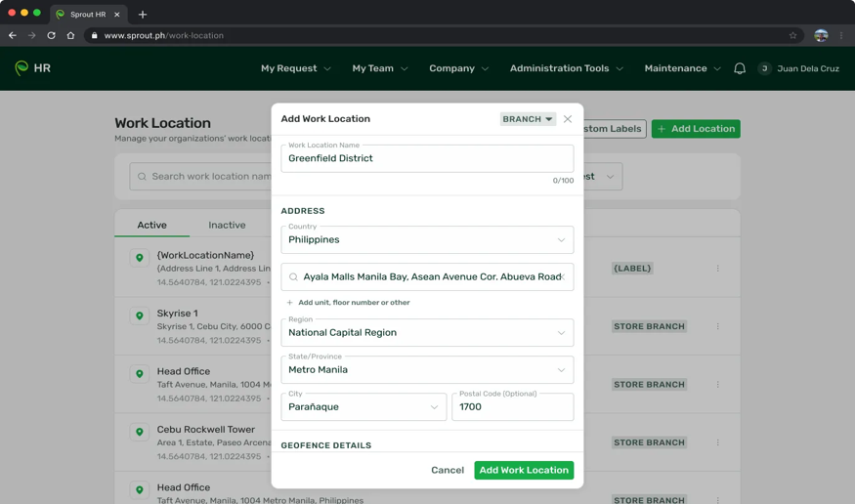Viewport: 855px width, 504px height.
Task: Click the {WorkLocationName} map pin icon
Action: 140,258
